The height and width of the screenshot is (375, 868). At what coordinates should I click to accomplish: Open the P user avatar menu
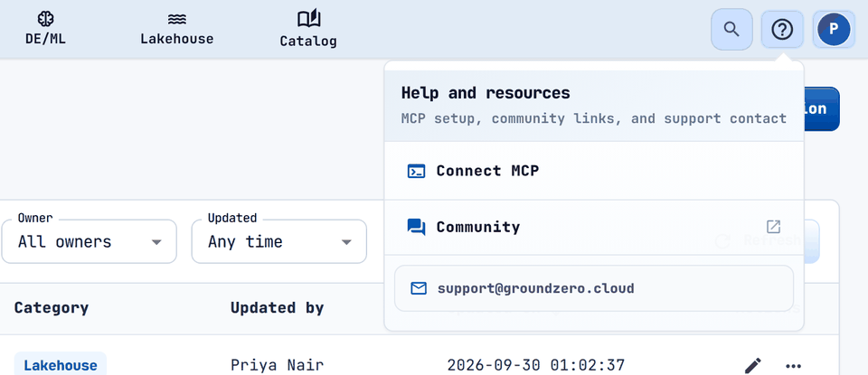point(834,29)
